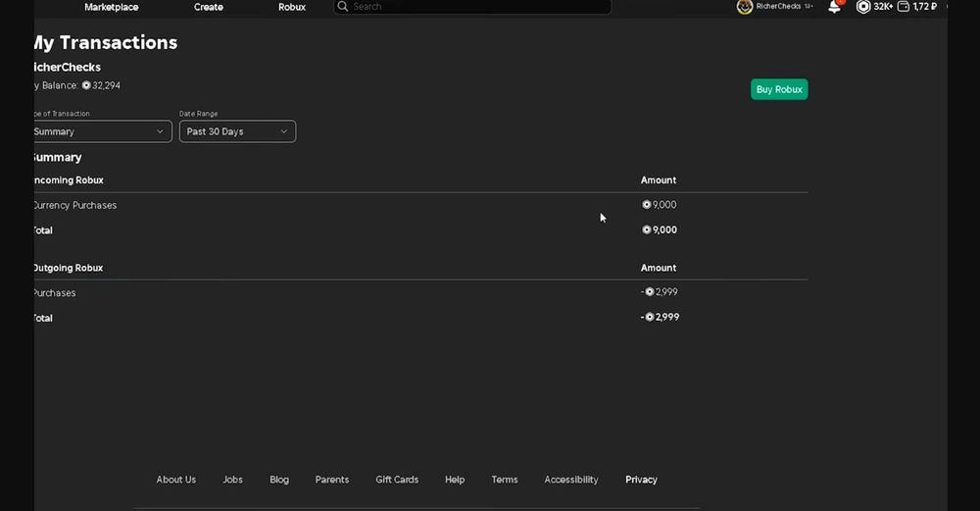Click the Robux 32K+ balance icon
Image resolution: width=980 pixels, height=511 pixels.
coord(863,7)
